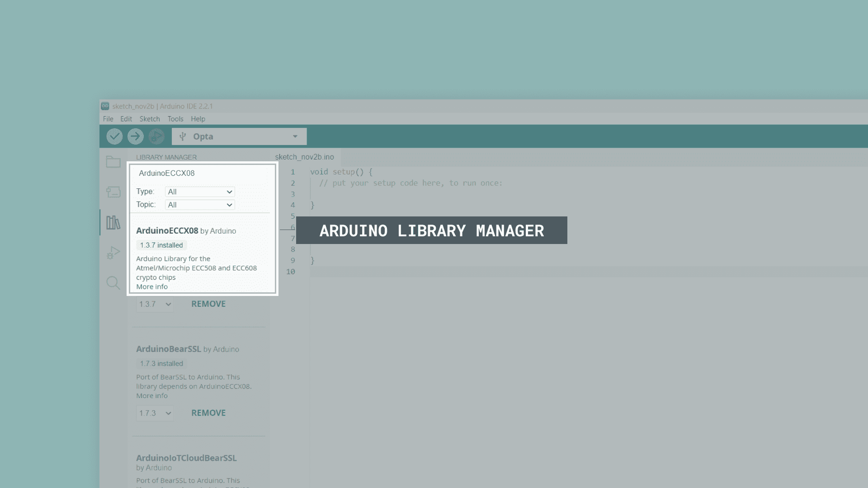Expand the Type filter dropdown

(200, 192)
